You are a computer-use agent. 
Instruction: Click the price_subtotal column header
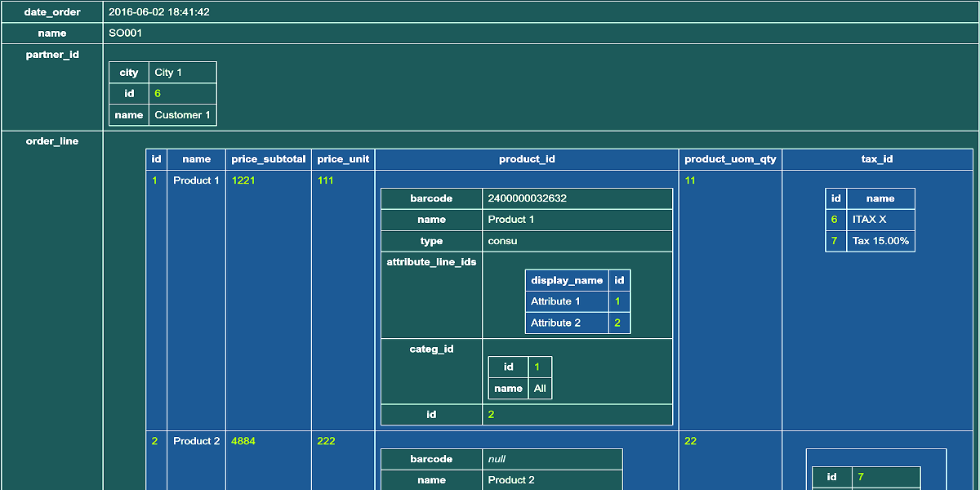point(269,159)
